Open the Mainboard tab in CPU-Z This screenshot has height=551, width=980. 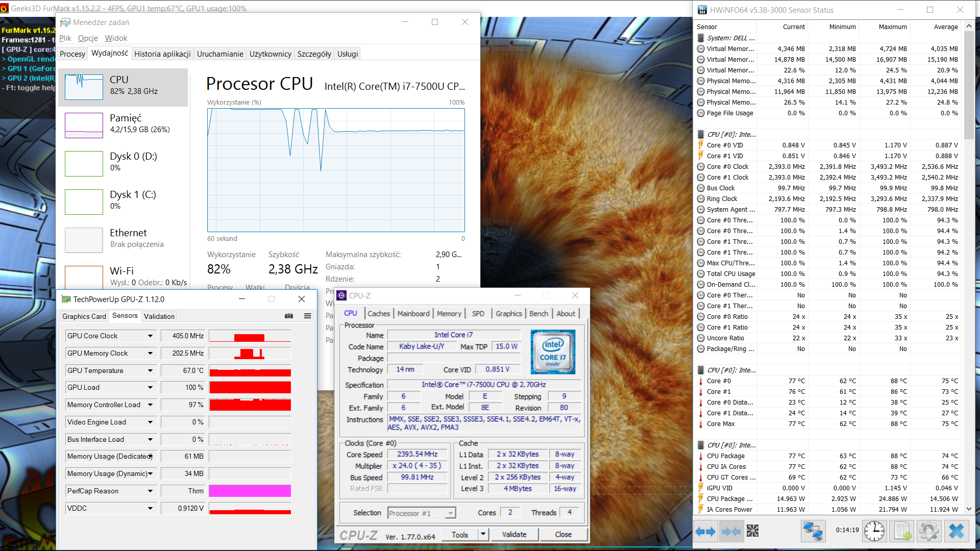(413, 314)
